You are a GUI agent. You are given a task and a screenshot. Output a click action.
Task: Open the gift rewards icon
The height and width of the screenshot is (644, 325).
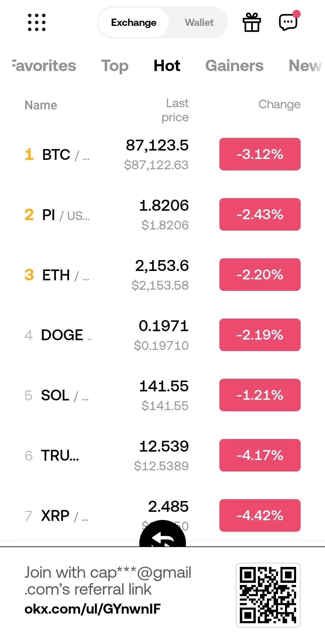pyautogui.click(x=252, y=22)
